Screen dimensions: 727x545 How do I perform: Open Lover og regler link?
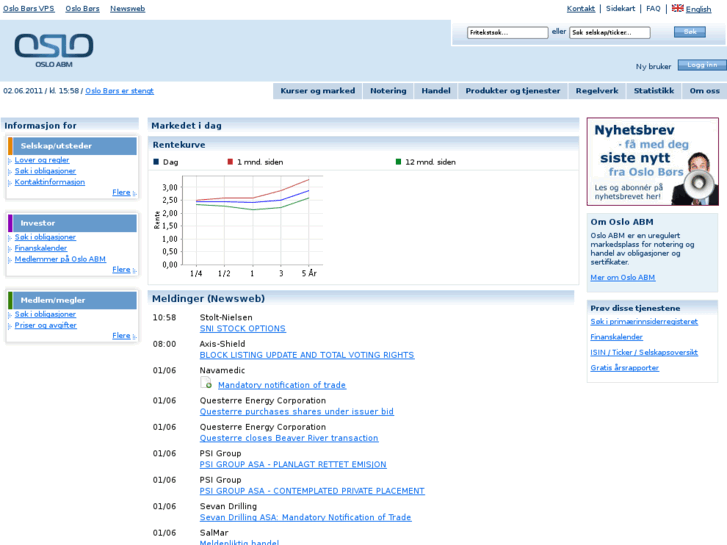(x=42, y=160)
